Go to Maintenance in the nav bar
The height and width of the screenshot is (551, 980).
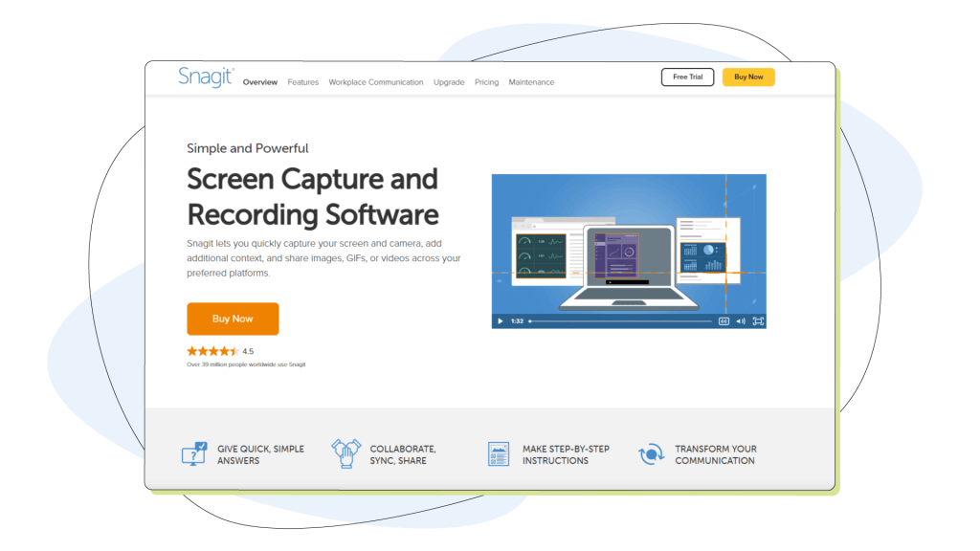[531, 82]
